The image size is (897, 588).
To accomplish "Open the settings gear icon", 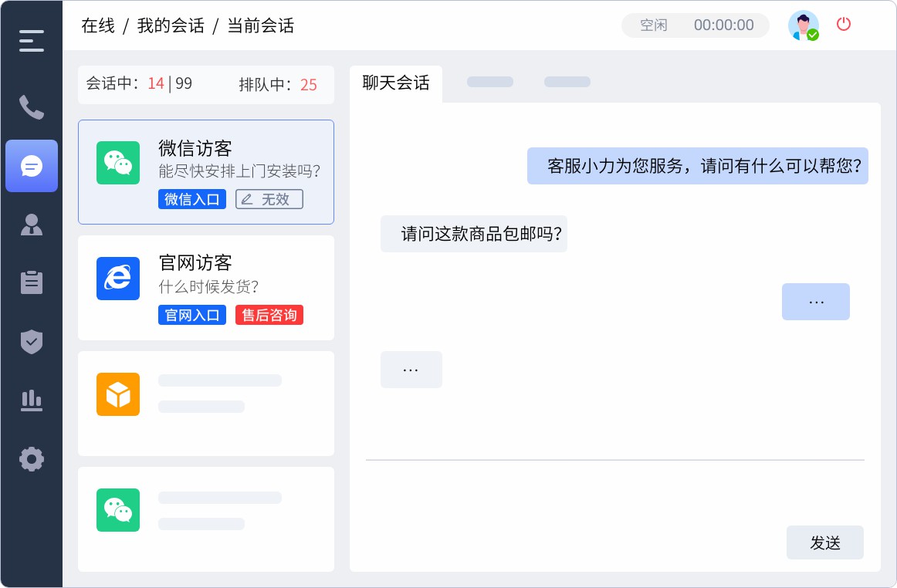I will click(32, 459).
